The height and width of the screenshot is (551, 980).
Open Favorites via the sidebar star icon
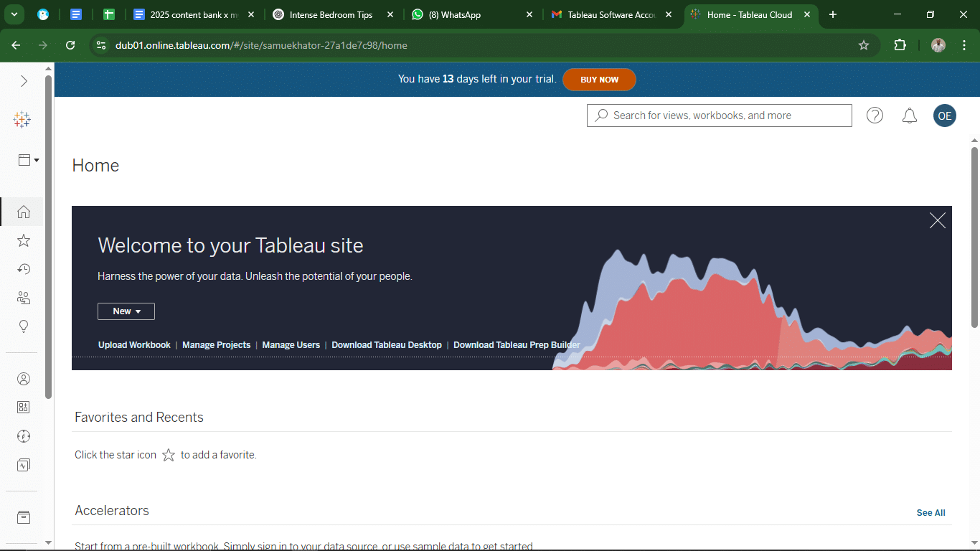point(23,240)
